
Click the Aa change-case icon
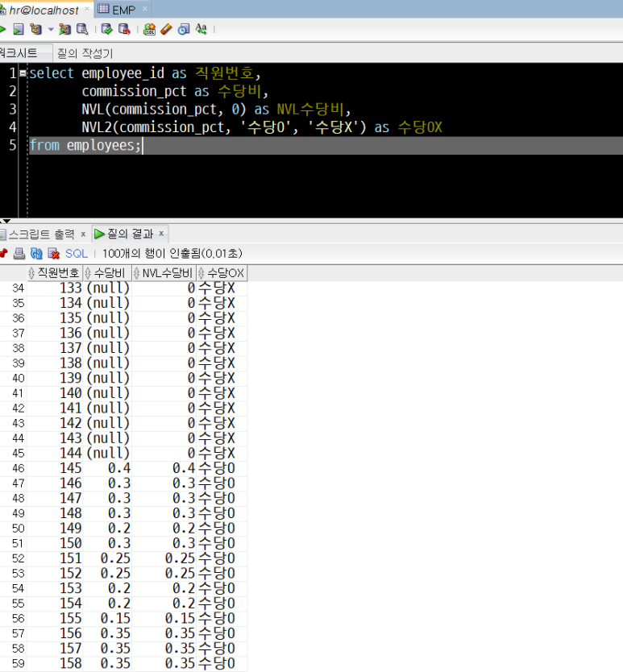click(201, 29)
